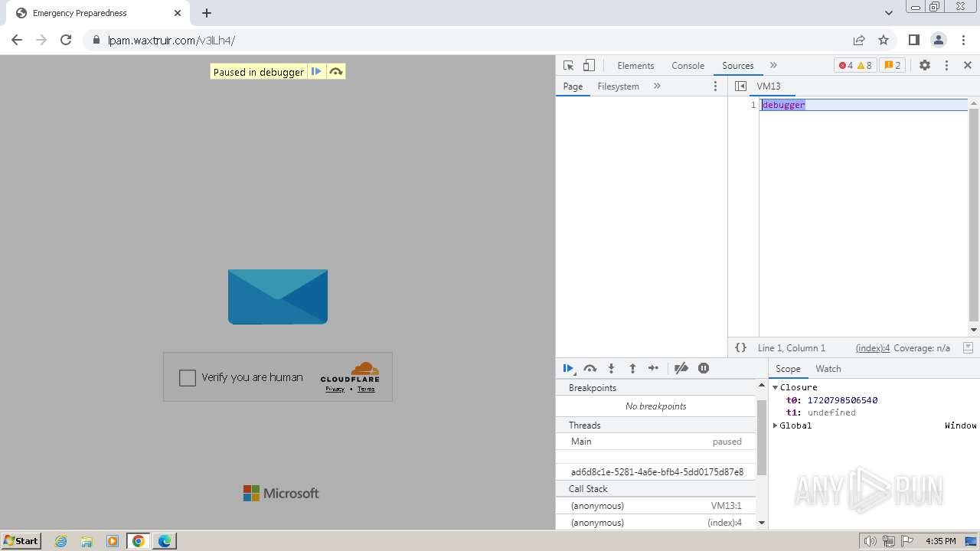Open the Elements tab
This screenshot has height=551, width=980.
[635, 66]
